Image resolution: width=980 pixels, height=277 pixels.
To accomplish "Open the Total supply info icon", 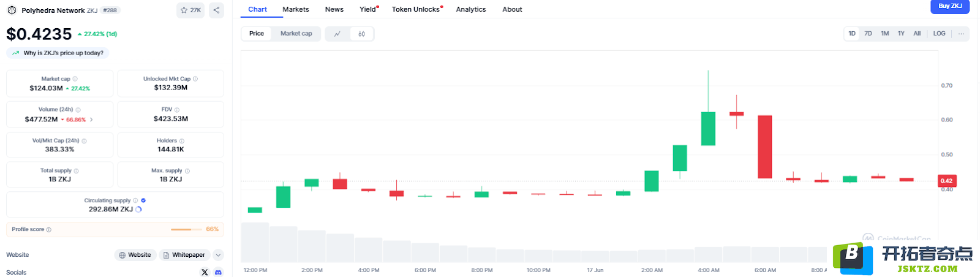I will pyautogui.click(x=76, y=171).
